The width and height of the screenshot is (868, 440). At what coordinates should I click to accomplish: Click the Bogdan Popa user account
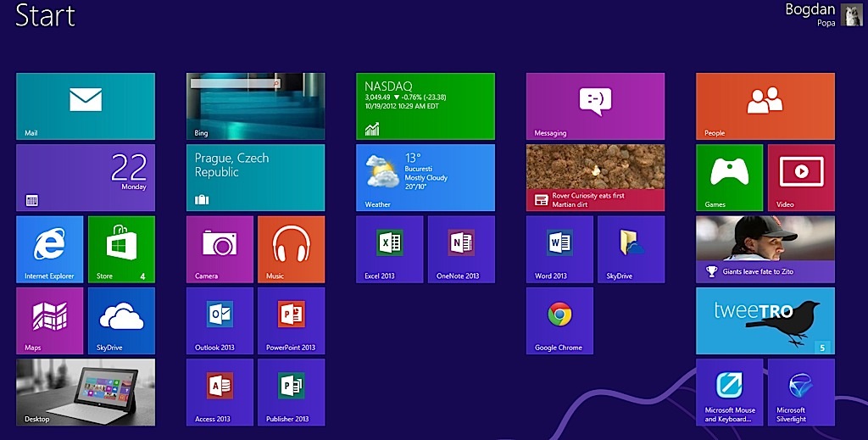coord(824,15)
